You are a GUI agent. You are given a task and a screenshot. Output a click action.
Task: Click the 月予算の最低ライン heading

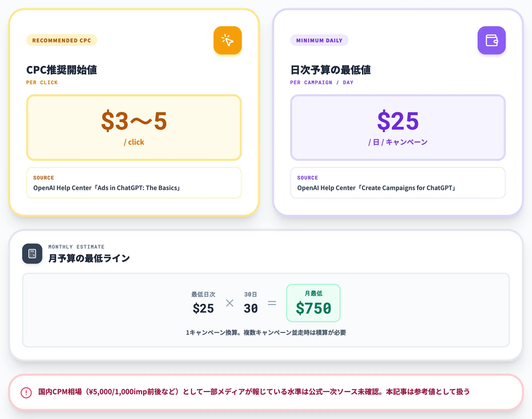[x=89, y=258]
